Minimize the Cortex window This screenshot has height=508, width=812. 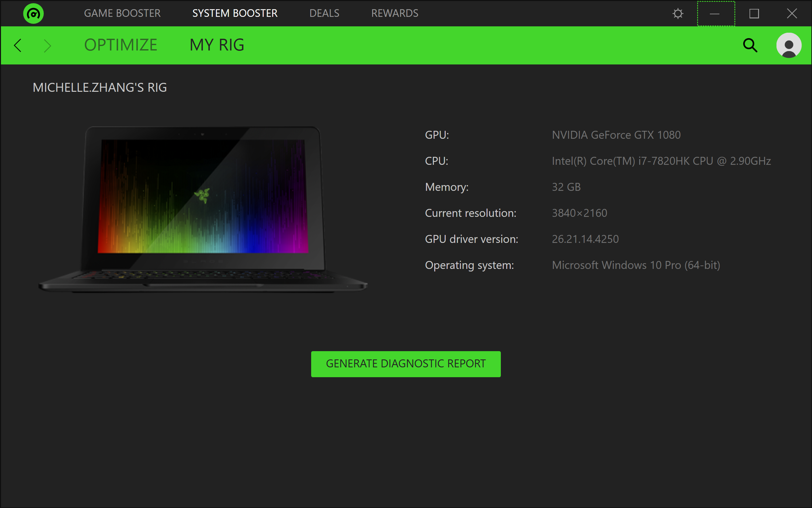[716, 13]
